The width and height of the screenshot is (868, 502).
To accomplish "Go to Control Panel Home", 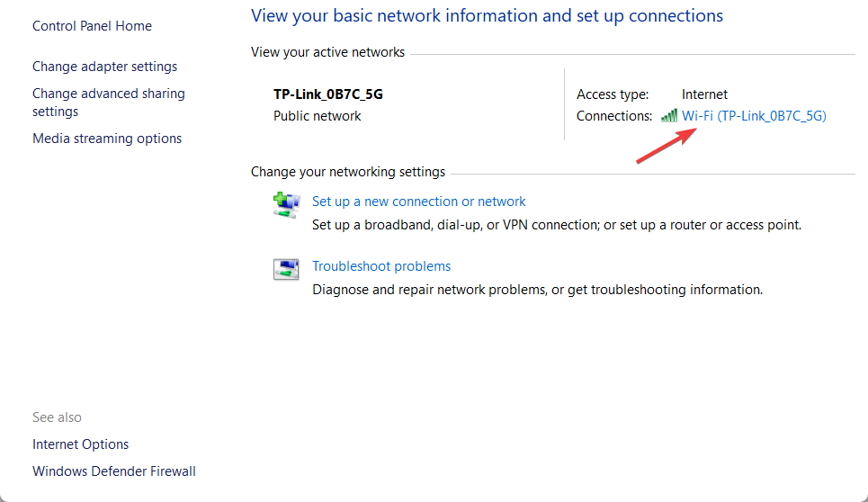I will (x=92, y=26).
